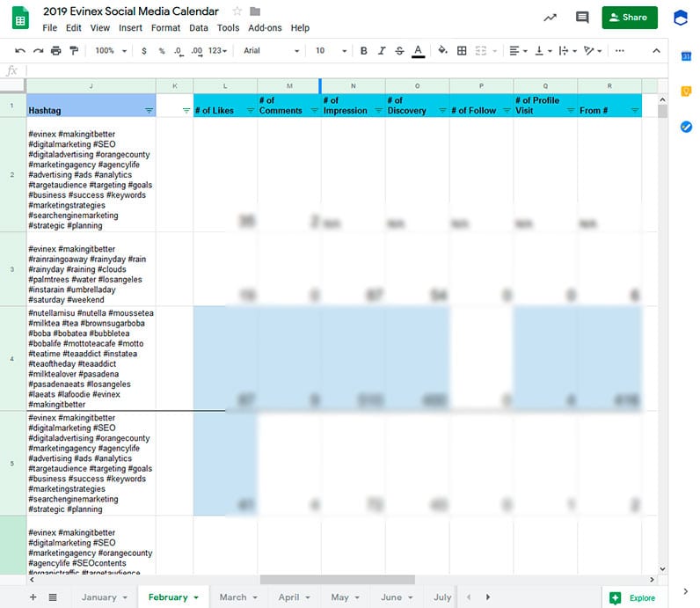This screenshot has width=700, height=608.
Task: Open the fill color bucket picker
Action: pyautogui.click(x=442, y=50)
